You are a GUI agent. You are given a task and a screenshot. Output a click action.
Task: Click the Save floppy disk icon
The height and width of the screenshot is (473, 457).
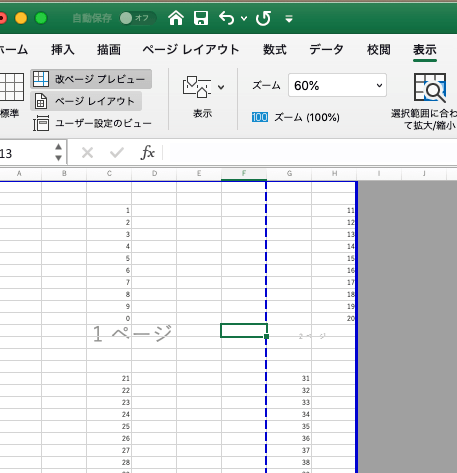pyautogui.click(x=201, y=18)
